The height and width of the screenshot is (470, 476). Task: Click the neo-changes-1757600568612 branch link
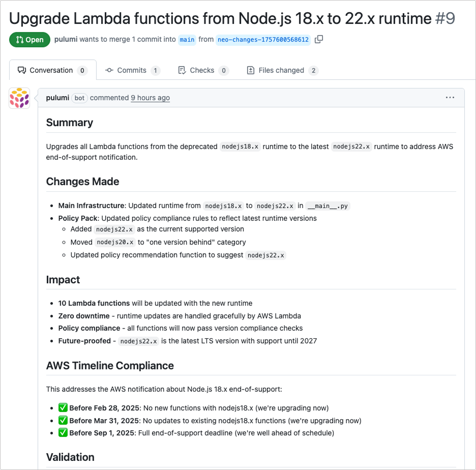[x=263, y=39]
